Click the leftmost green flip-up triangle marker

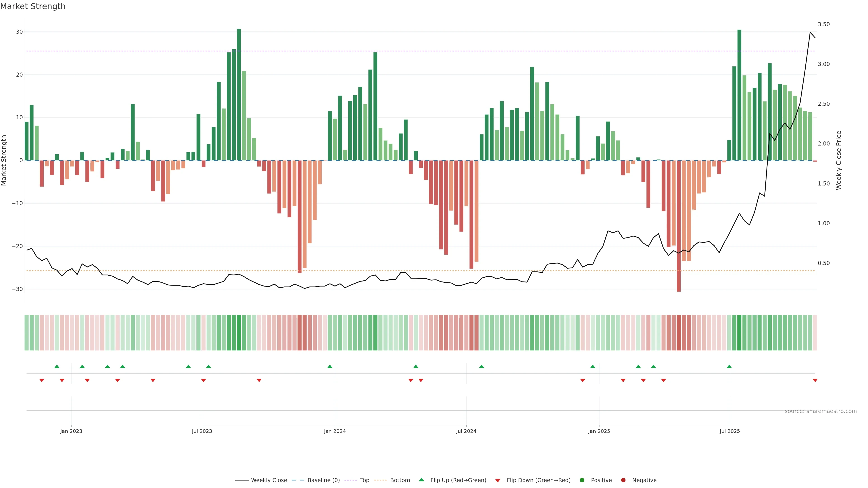[x=57, y=366]
